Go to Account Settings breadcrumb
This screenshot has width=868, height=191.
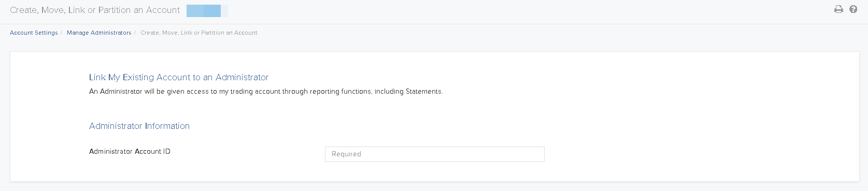pyautogui.click(x=34, y=33)
